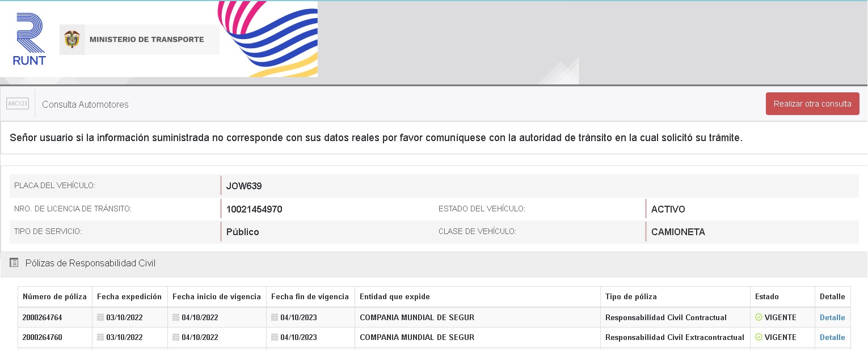Open Detalle link for policy 2000264764
868x357 pixels.
pos(832,317)
